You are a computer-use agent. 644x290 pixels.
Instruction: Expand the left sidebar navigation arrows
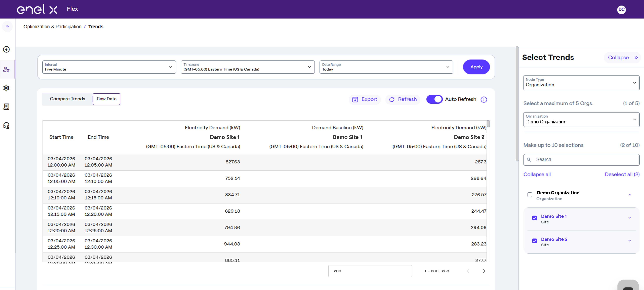[7, 26]
